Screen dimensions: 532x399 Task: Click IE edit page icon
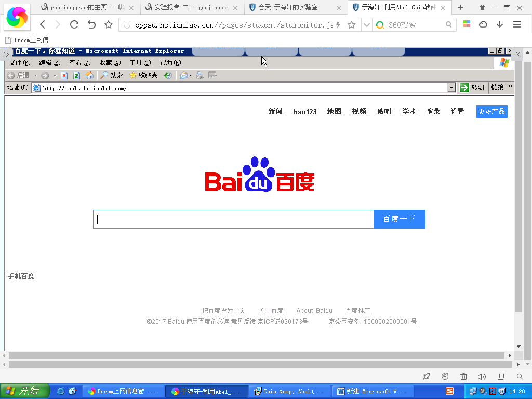coord(212,75)
